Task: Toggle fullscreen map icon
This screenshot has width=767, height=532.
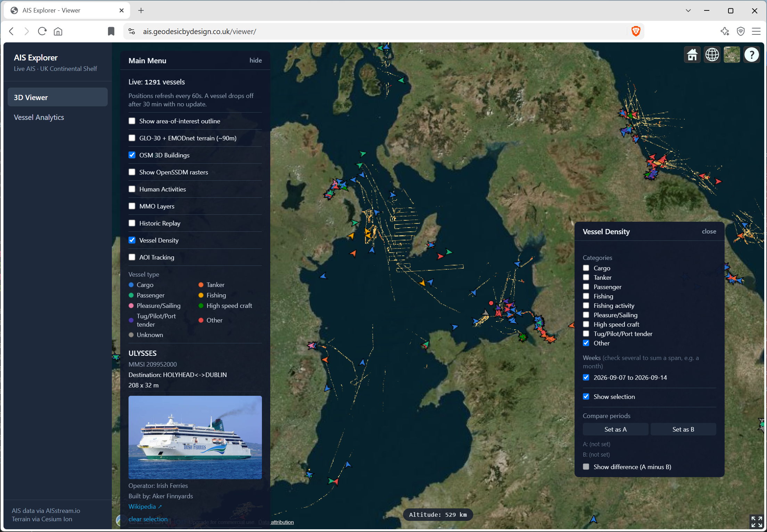Action: point(757,522)
